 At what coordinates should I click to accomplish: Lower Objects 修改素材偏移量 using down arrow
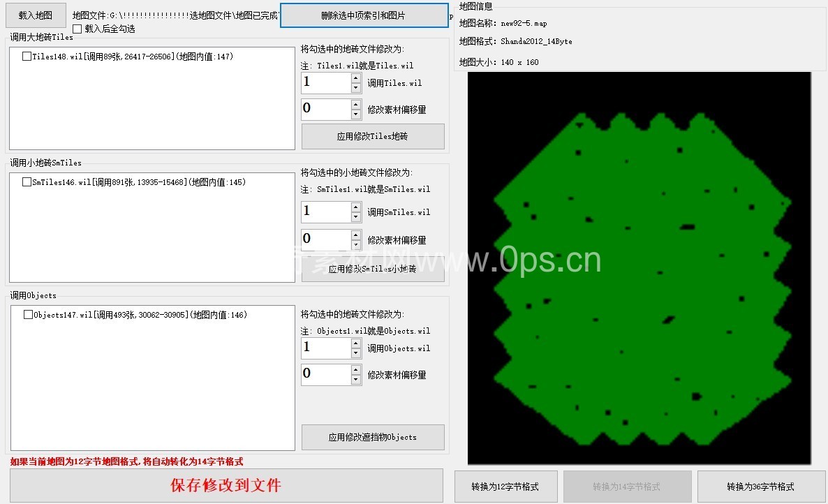click(x=356, y=379)
